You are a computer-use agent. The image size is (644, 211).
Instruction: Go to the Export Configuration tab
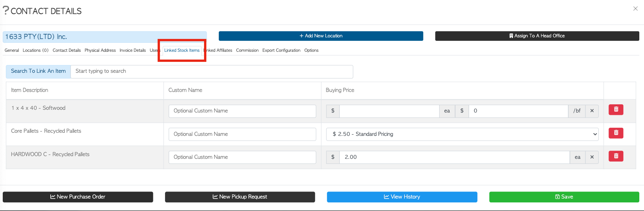(x=281, y=50)
